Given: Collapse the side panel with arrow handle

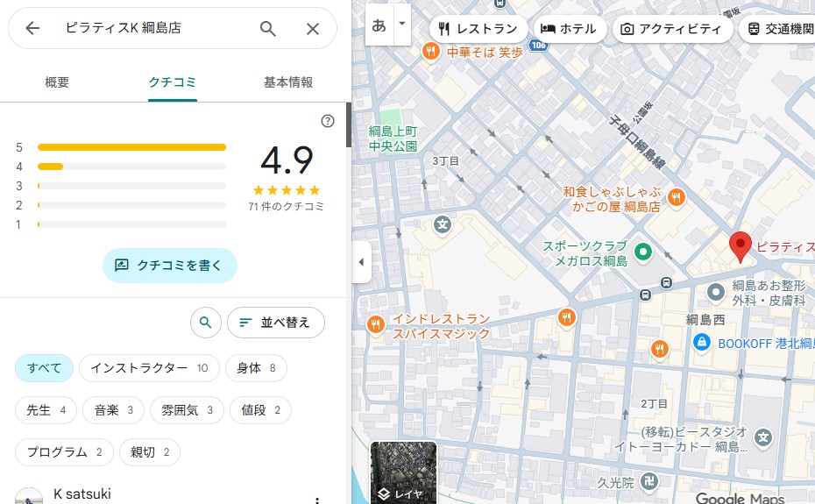Looking at the screenshot, I should [361, 262].
